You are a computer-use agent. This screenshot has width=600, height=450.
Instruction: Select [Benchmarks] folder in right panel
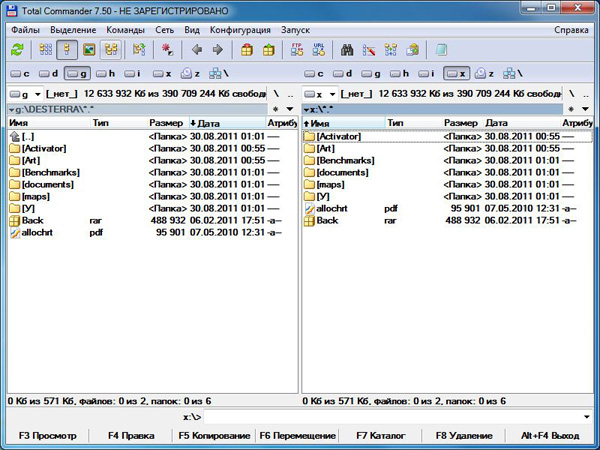tap(447, 160)
